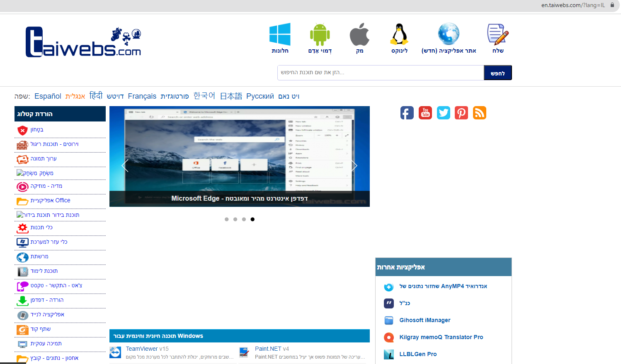
Task: Open the AnyMP4 data recovery link
Action: 443,286
